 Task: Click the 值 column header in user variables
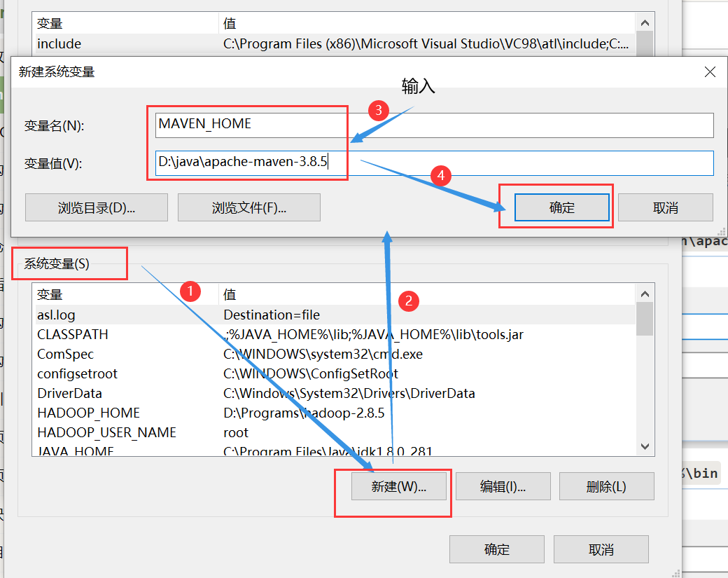pos(427,23)
